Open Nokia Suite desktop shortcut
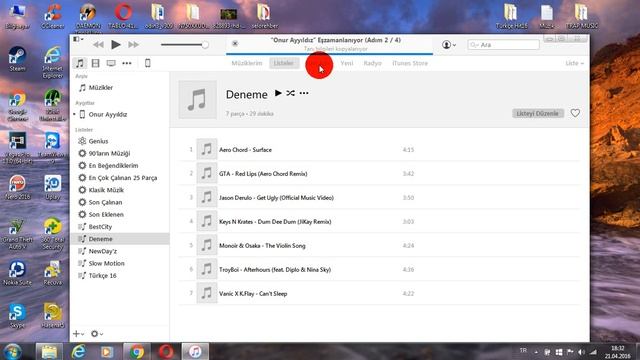This screenshot has width=640, height=360. point(17,273)
